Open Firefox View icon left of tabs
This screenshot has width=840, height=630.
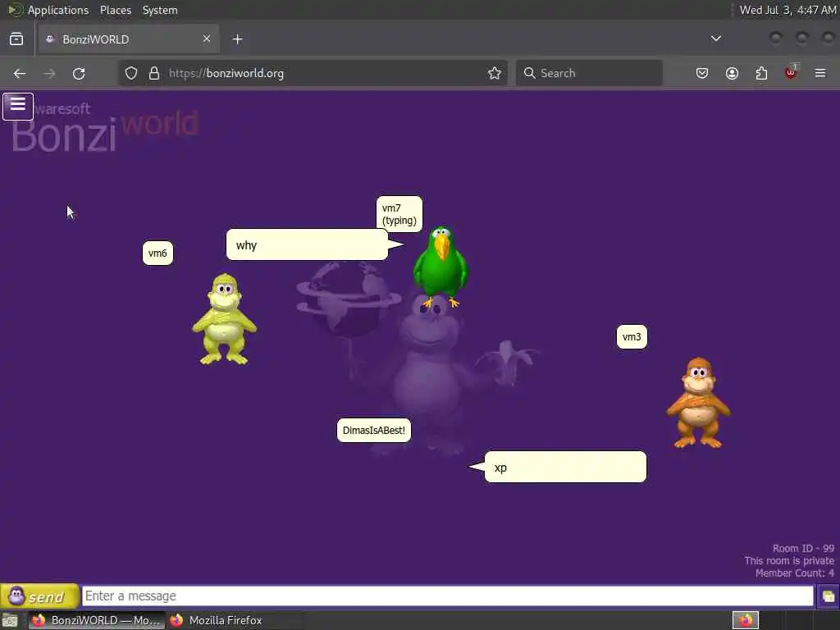tap(16, 39)
